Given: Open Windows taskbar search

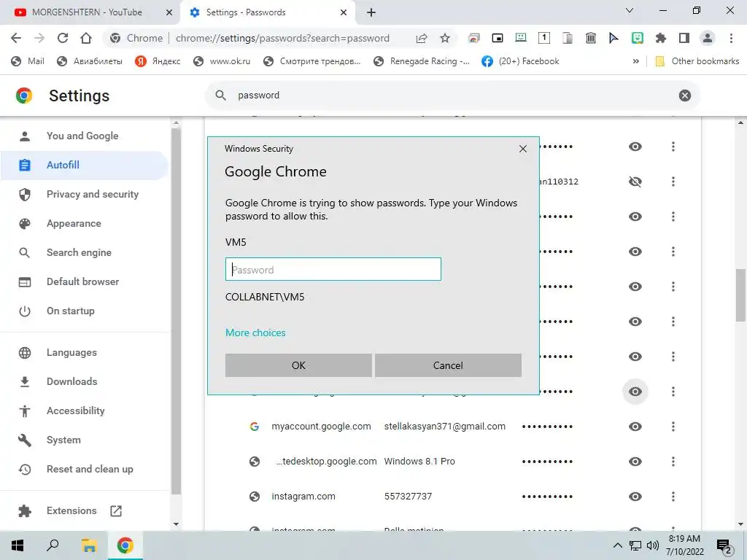Looking at the screenshot, I should point(53,545).
